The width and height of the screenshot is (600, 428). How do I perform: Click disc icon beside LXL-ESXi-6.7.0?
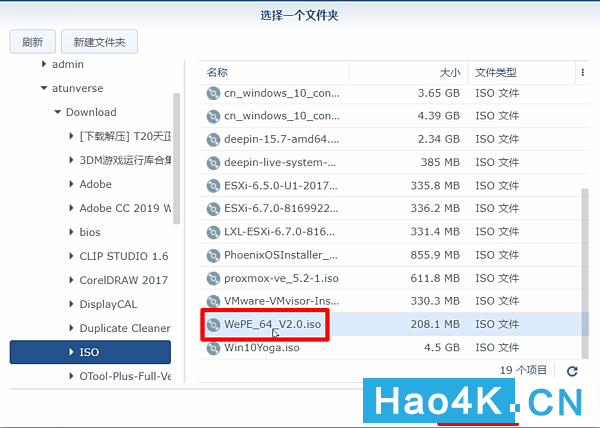(x=213, y=232)
